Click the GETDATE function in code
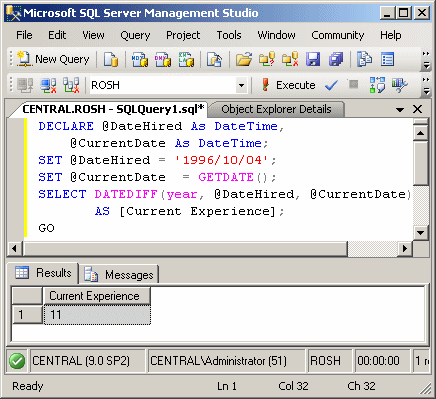This screenshot has height=399, width=436. (x=226, y=177)
